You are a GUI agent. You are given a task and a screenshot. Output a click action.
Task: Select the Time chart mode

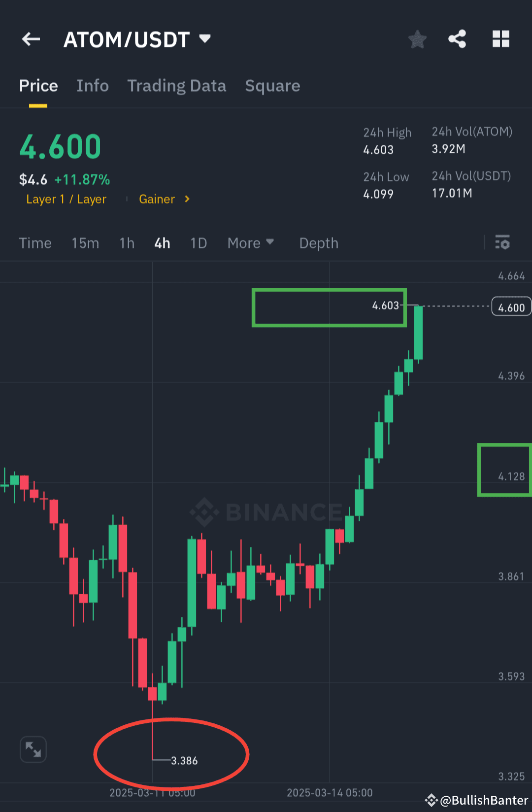tap(35, 242)
